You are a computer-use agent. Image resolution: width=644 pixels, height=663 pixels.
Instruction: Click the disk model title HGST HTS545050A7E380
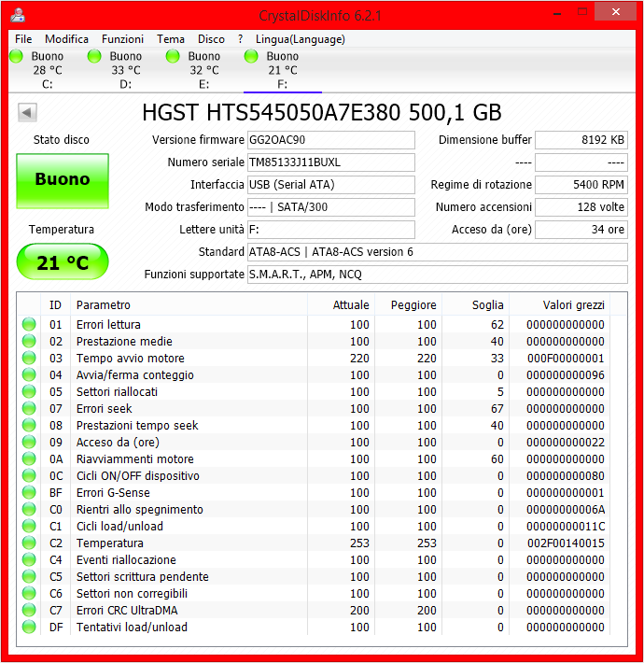click(x=322, y=112)
